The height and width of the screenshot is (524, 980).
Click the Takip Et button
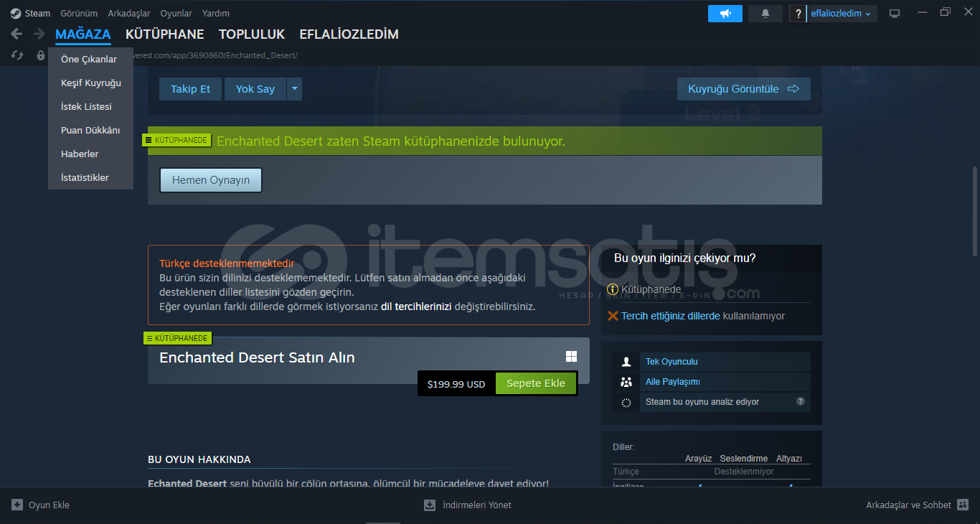click(x=190, y=89)
